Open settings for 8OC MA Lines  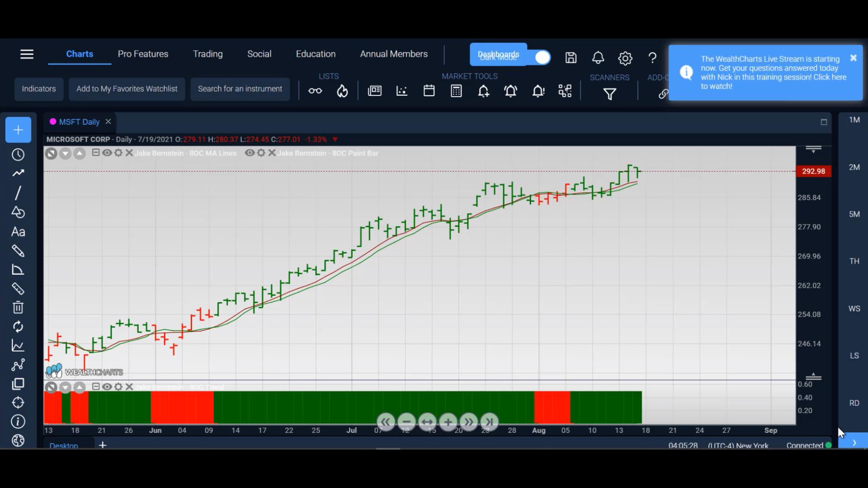[x=118, y=153]
